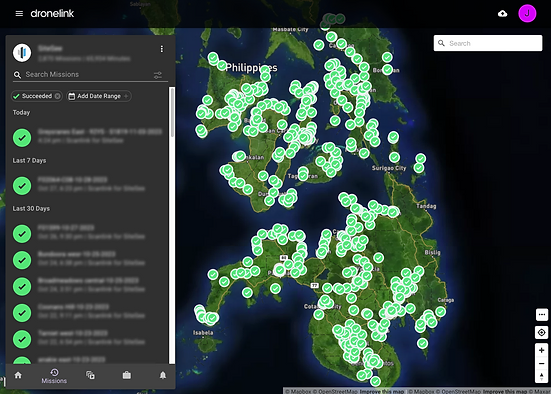This screenshot has width=551, height=394.
Task: Zoom in the map with plus button
Action: (542, 350)
